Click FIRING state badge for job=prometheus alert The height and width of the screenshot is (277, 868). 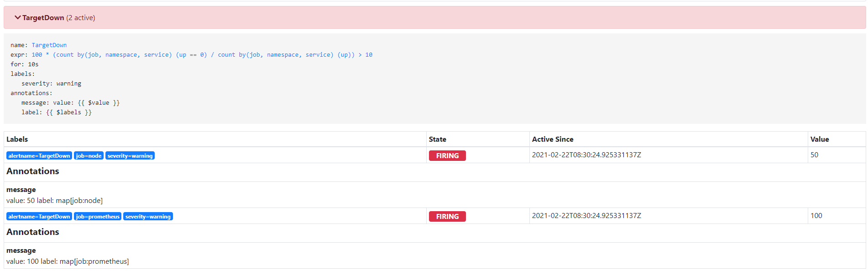coord(447,217)
